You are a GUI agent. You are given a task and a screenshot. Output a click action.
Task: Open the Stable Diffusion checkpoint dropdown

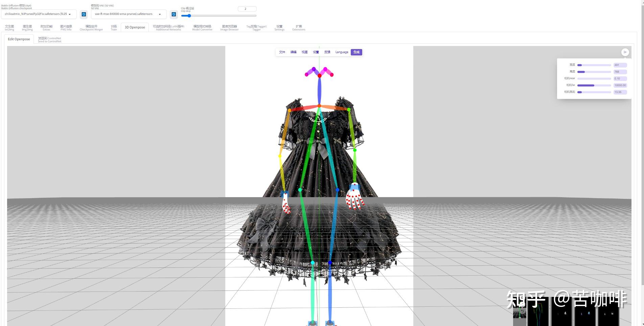tap(40, 14)
